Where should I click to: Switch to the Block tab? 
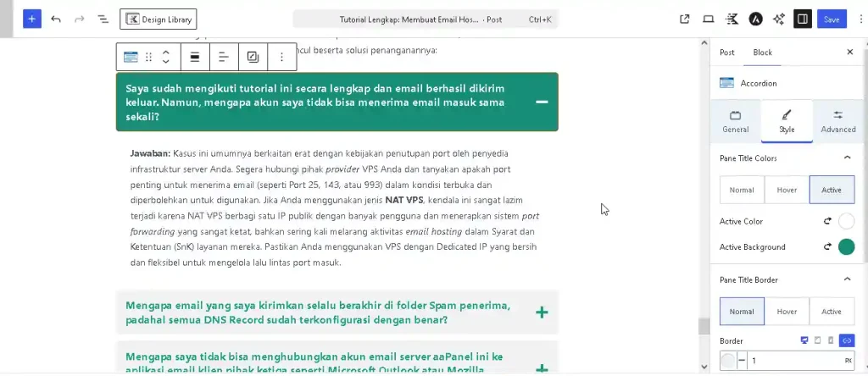[762, 52]
